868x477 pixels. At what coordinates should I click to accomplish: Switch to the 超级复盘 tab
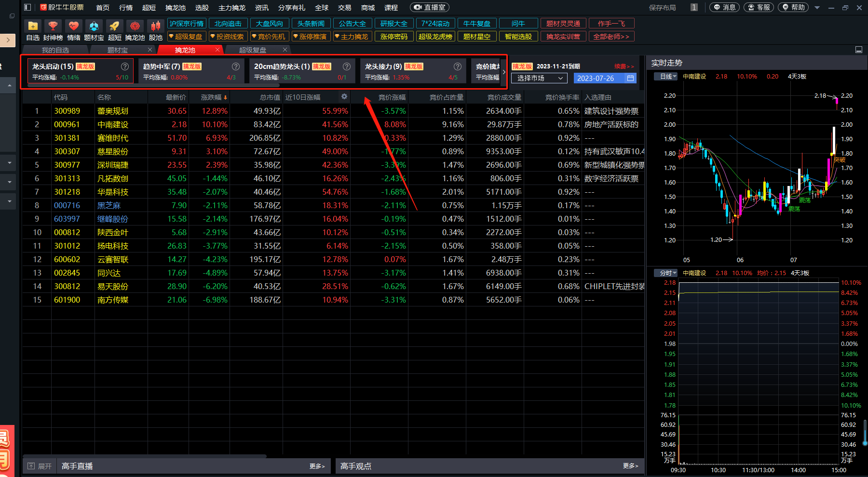pyautogui.click(x=252, y=50)
